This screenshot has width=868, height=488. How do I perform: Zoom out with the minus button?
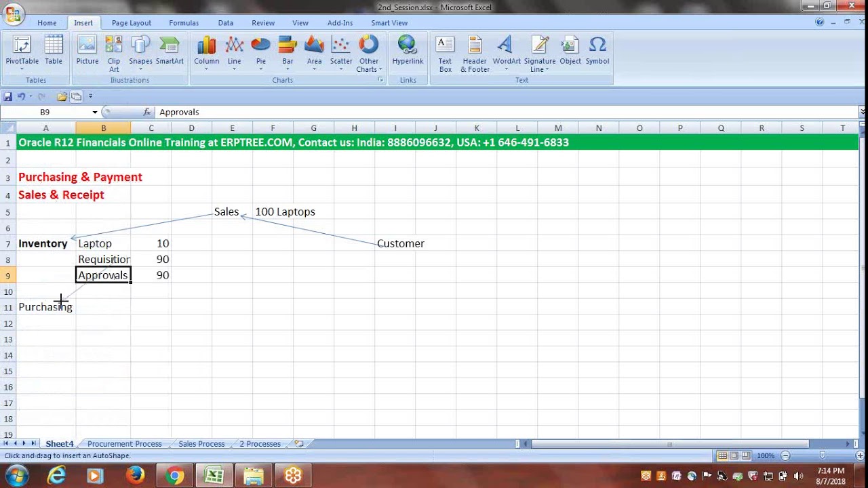click(x=785, y=455)
